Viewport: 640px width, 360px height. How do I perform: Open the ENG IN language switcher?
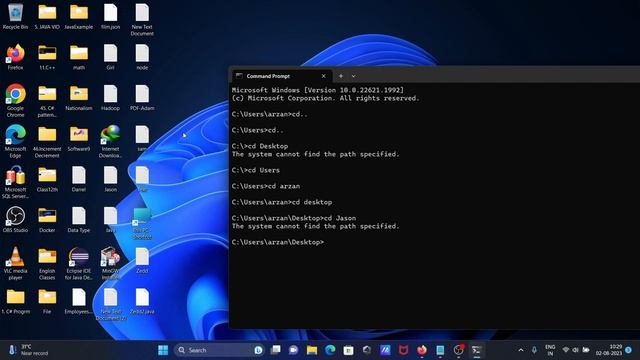(x=550, y=350)
